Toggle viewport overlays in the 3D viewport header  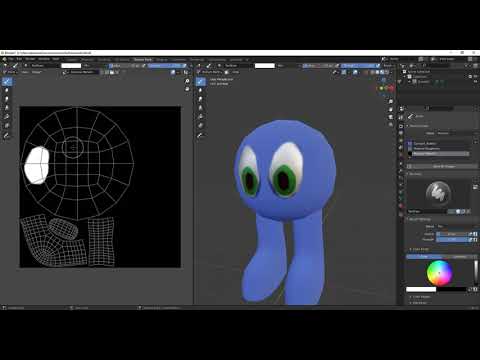(x=356, y=72)
